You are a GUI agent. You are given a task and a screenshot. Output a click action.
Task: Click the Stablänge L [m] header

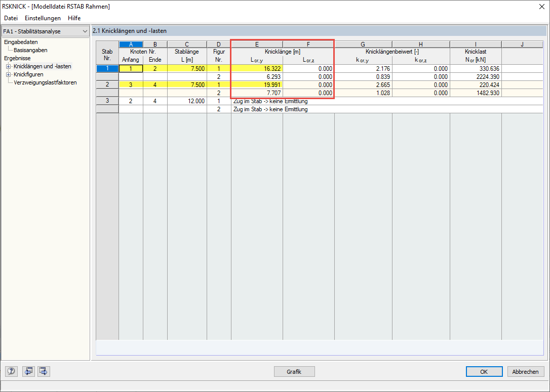(187, 56)
